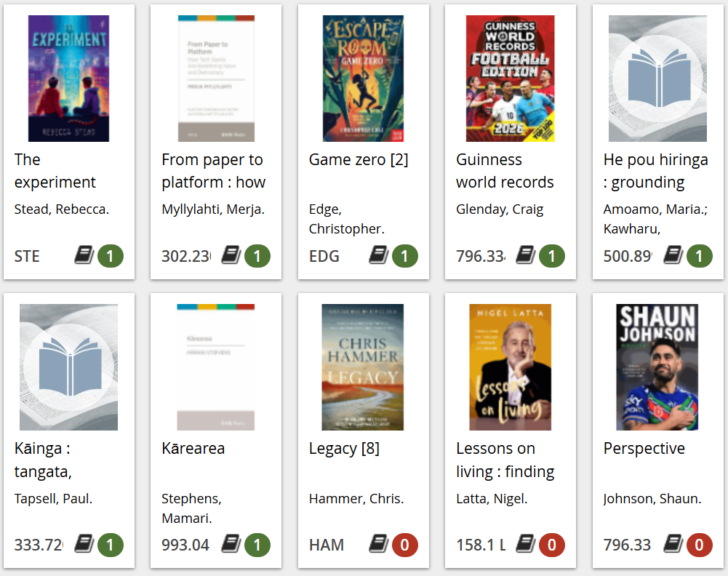The width and height of the screenshot is (728, 576).
Task: Click author name Glenday, Craig
Action: click(x=500, y=209)
